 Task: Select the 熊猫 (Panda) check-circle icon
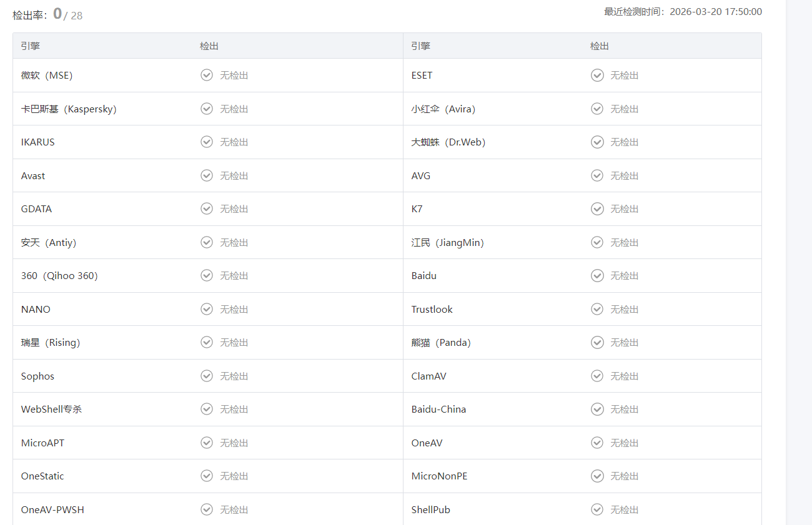coord(597,342)
